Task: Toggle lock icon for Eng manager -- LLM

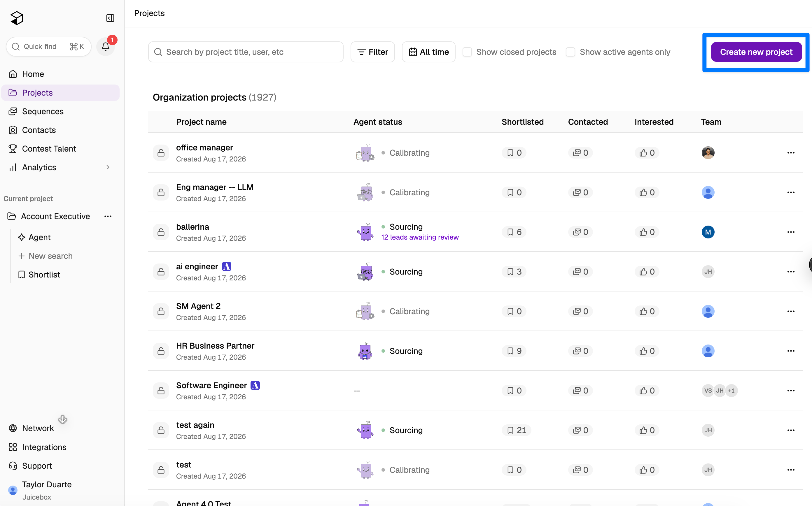Action: [161, 192]
